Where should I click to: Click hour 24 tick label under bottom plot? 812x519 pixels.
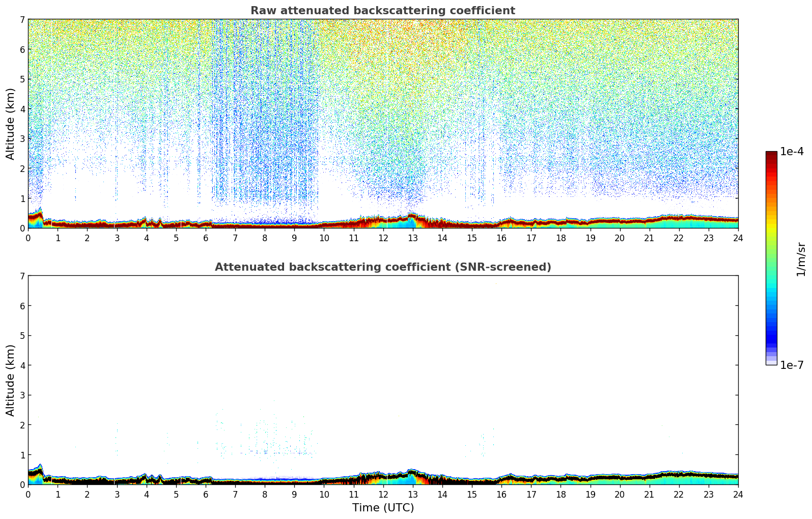[x=738, y=495]
